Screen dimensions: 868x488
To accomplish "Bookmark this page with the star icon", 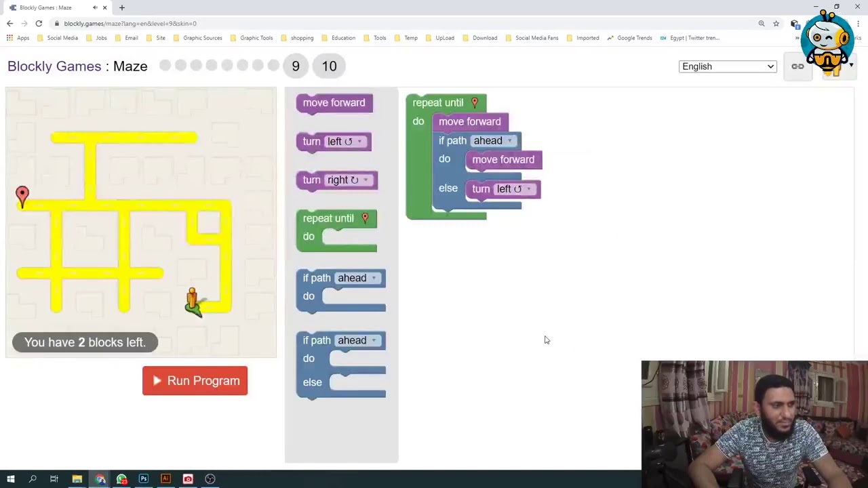I will point(776,24).
